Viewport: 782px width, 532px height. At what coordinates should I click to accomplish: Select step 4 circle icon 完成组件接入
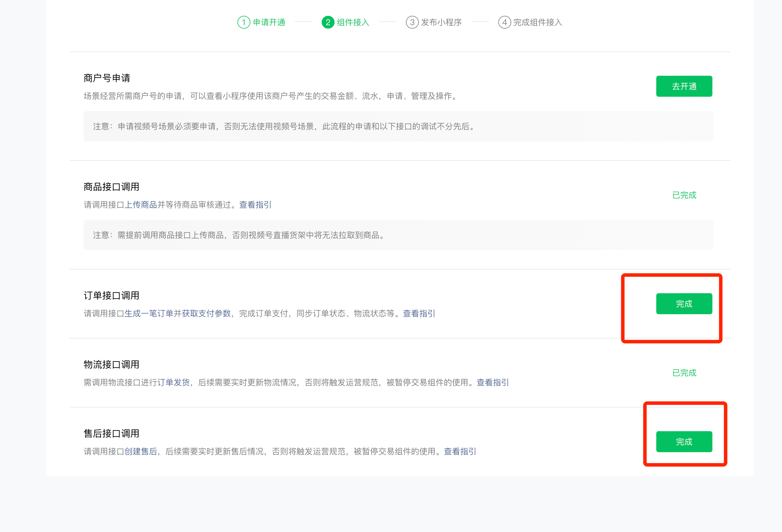pyautogui.click(x=504, y=22)
